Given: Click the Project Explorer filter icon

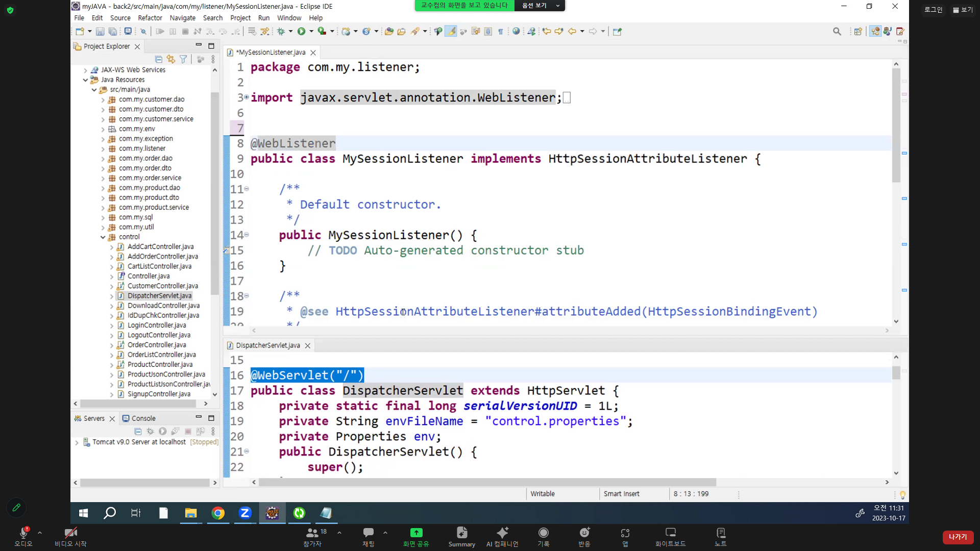Looking at the screenshot, I should point(183,60).
